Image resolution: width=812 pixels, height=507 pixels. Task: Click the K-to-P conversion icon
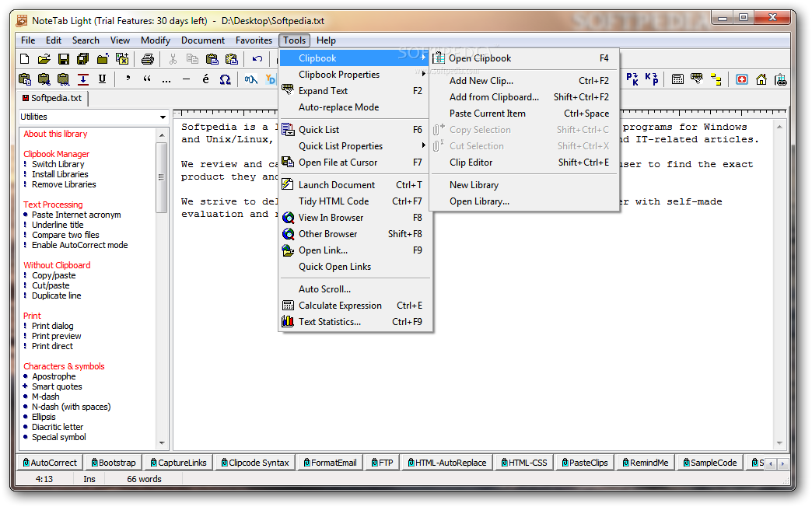[652, 79]
